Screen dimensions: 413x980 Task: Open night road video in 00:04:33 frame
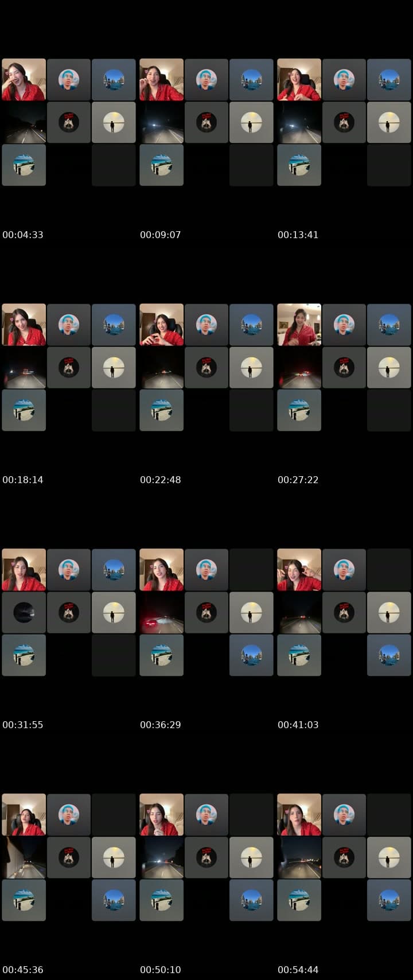24,122
